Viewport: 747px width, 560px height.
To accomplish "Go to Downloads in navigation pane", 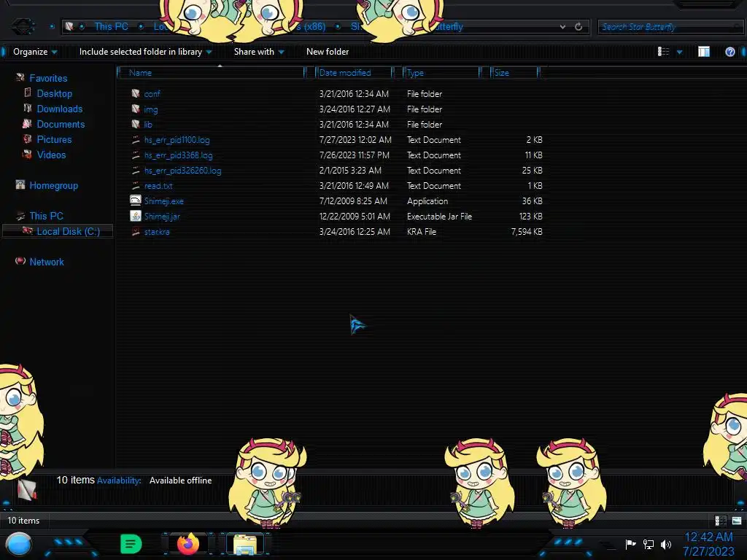I will (x=60, y=109).
